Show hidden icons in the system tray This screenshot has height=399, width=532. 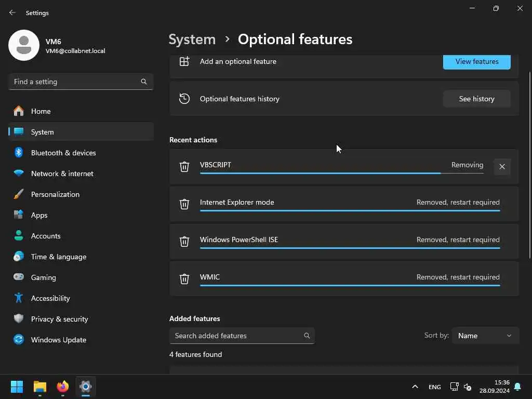coord(415,387)
